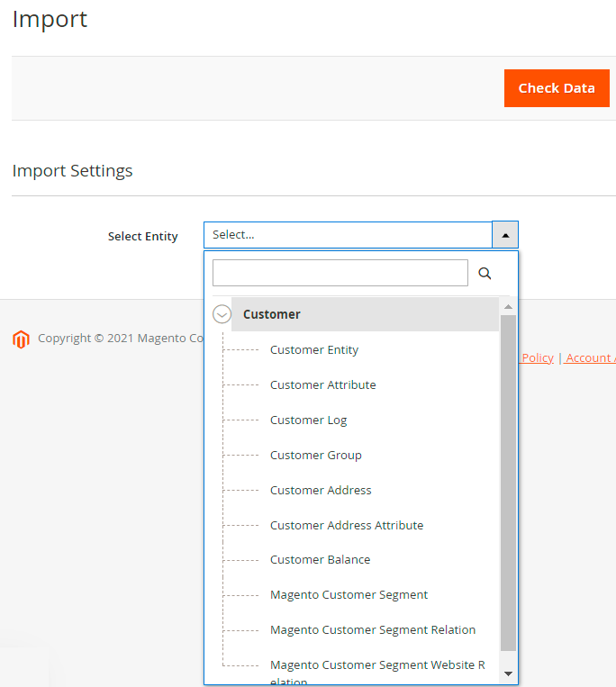Image resolution: width=616 pixels, height=687 pixels.
Task: Click the search magnifier icon in dropdown
Action: (x=485, y=274)
